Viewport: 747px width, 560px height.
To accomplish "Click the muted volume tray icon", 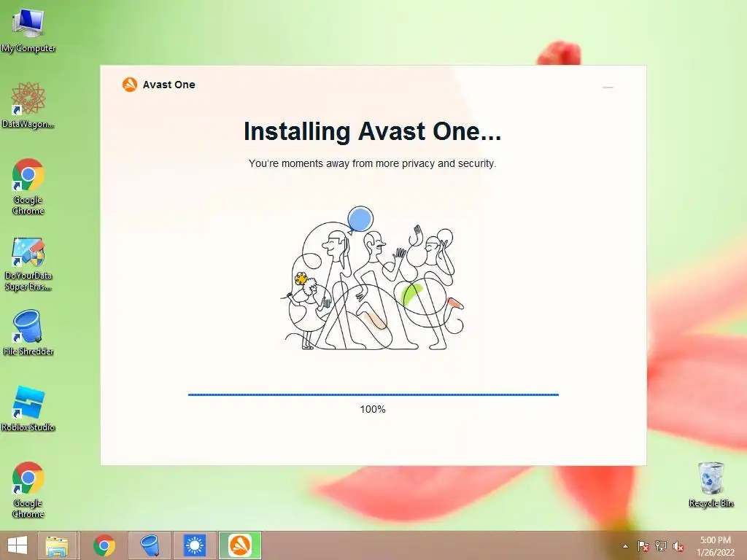I will click(678, 546).
